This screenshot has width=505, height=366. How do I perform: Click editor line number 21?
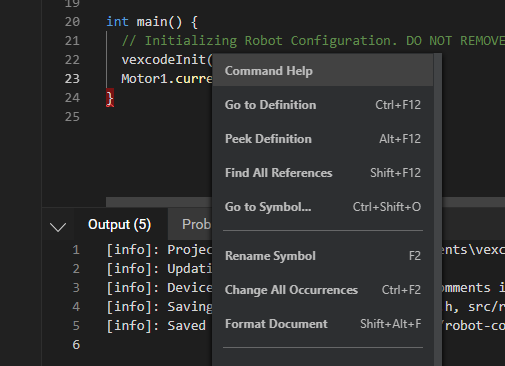click(x=72, y=41)
